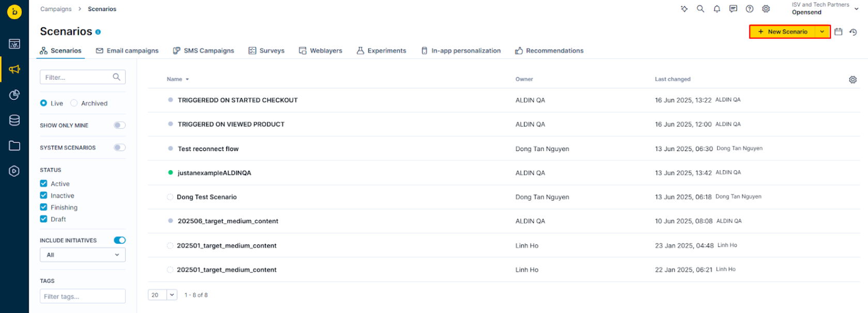Expand the New Scenario dropdown arrow

point(822,32)
